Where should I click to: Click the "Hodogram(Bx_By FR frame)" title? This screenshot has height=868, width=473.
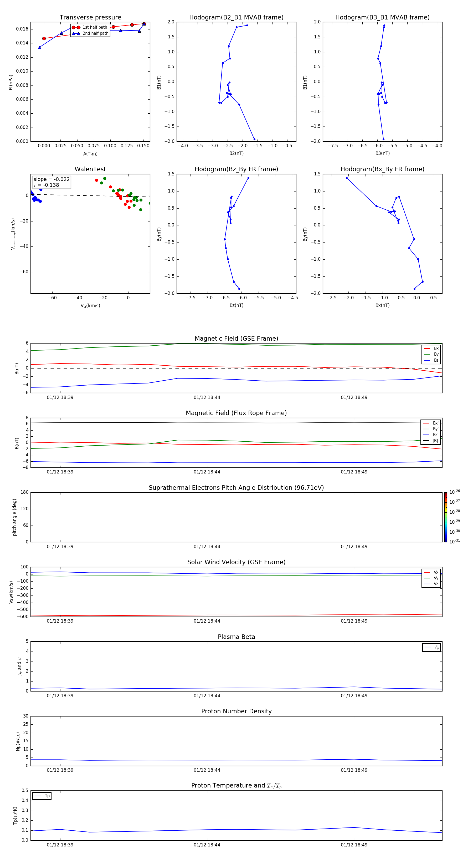[382, 169]
